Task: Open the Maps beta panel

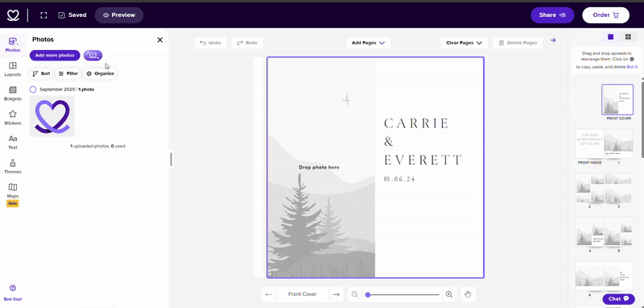Action: pos(13,194)
